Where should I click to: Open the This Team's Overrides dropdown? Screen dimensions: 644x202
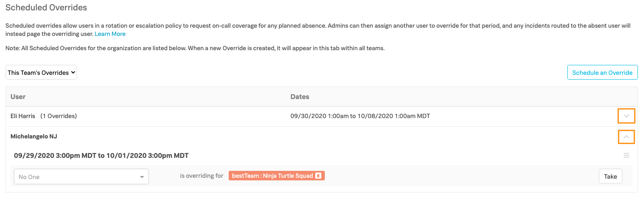[x=42, y=73]
